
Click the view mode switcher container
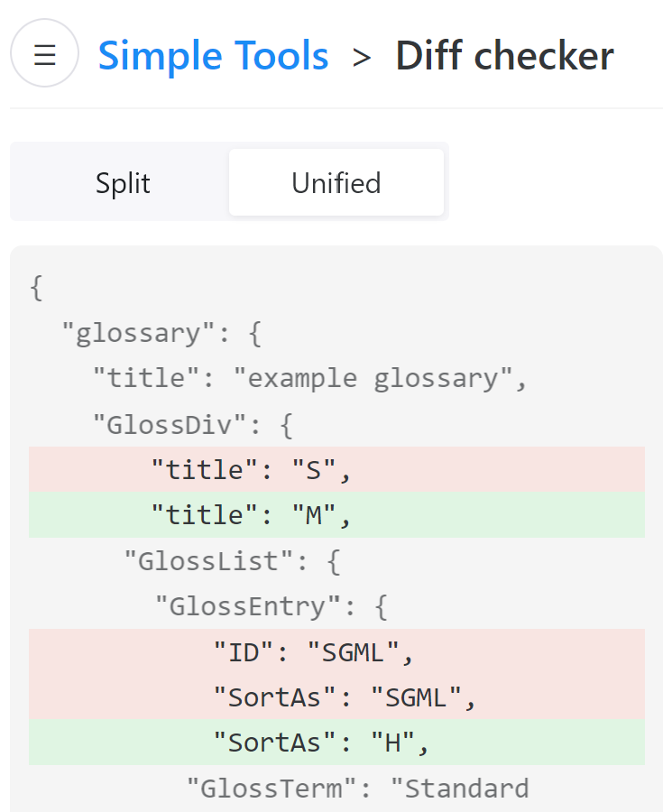228,181
